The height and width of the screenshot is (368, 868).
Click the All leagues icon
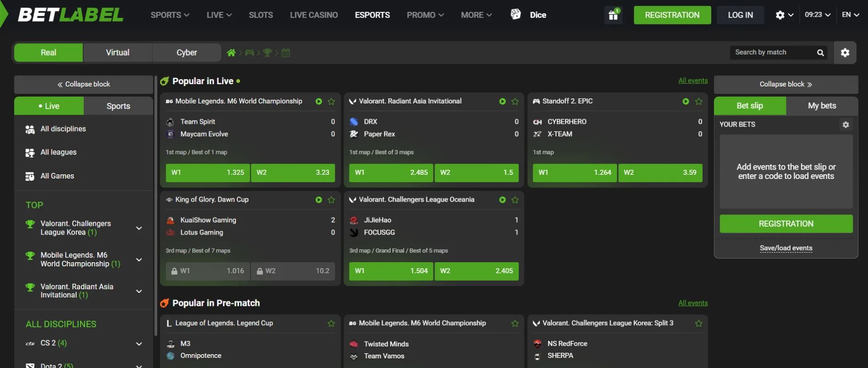[30, 153]
